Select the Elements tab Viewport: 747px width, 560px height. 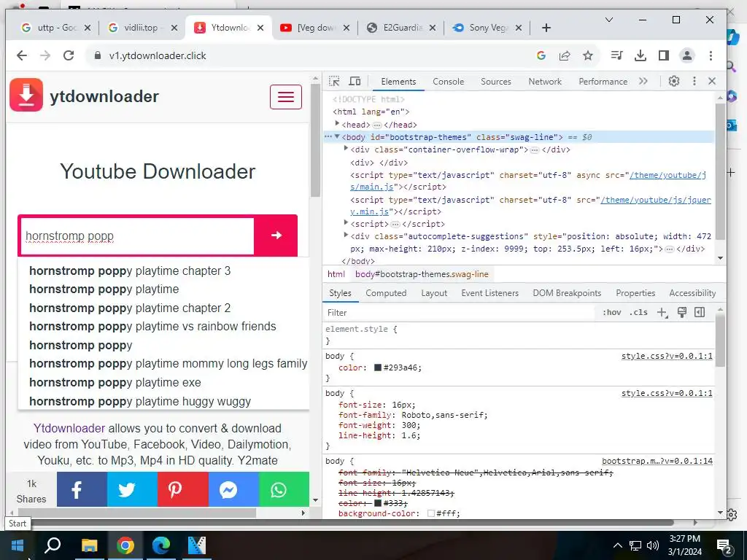398,82
